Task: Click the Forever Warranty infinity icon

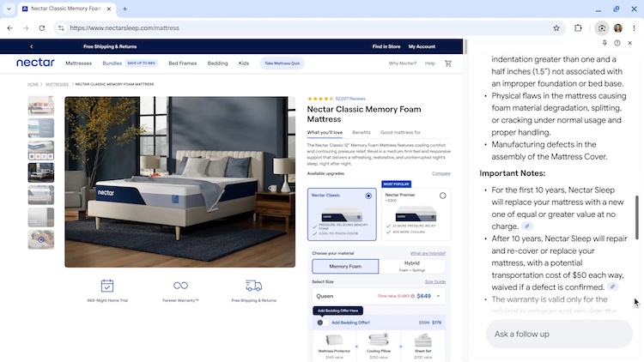Action: (x=180, y=286)
